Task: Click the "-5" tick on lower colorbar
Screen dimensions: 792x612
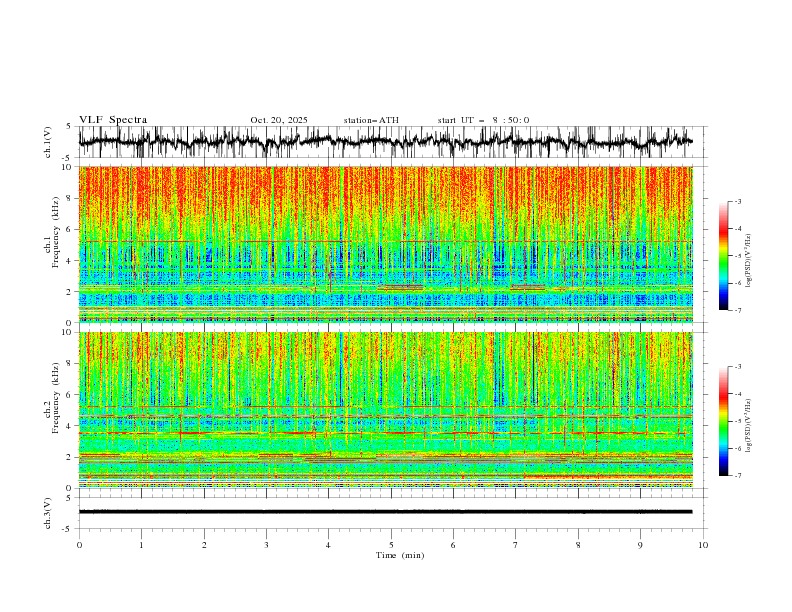Action: [738, 421]
